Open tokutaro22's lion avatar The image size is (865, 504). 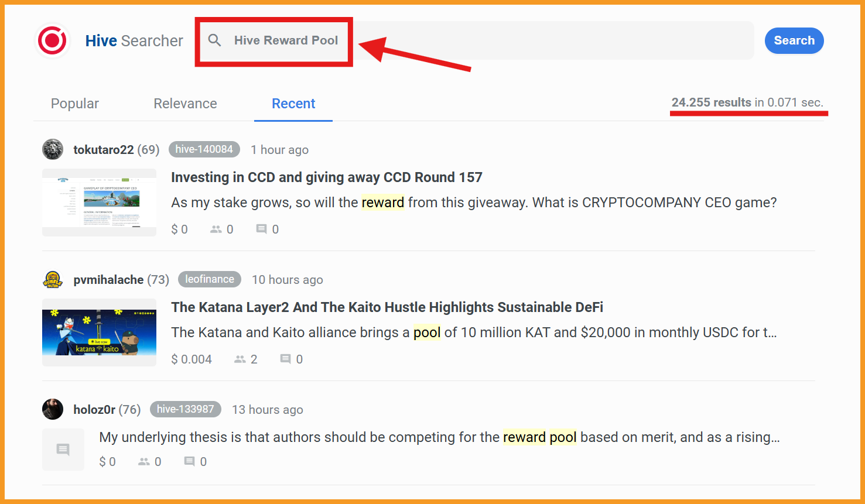[x=53, y=149]
